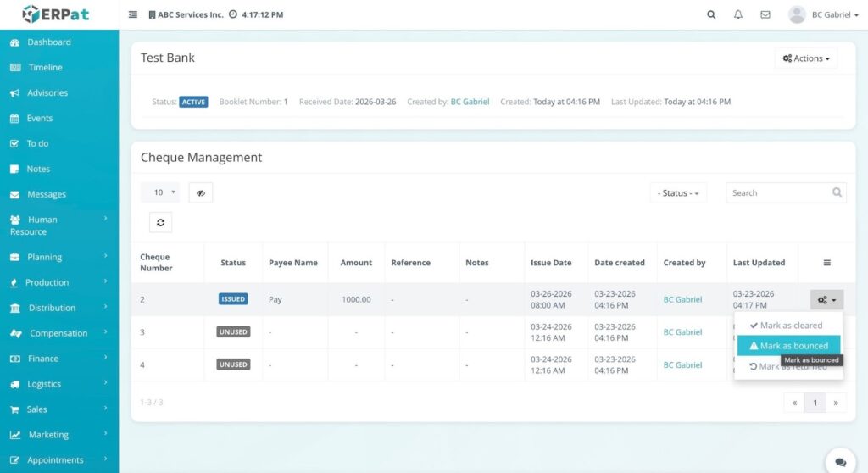Open the Status filter dropdown
This screenshot has height=473, width=868.
tap(678, 193)
